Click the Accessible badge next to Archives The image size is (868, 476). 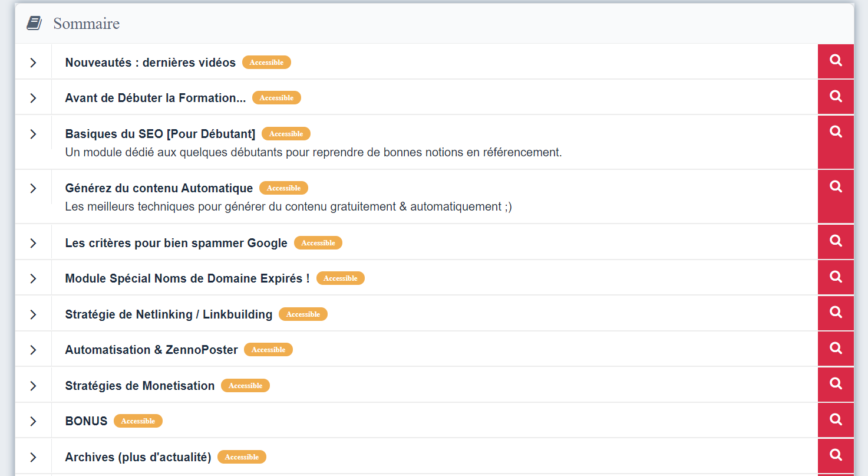242,457
